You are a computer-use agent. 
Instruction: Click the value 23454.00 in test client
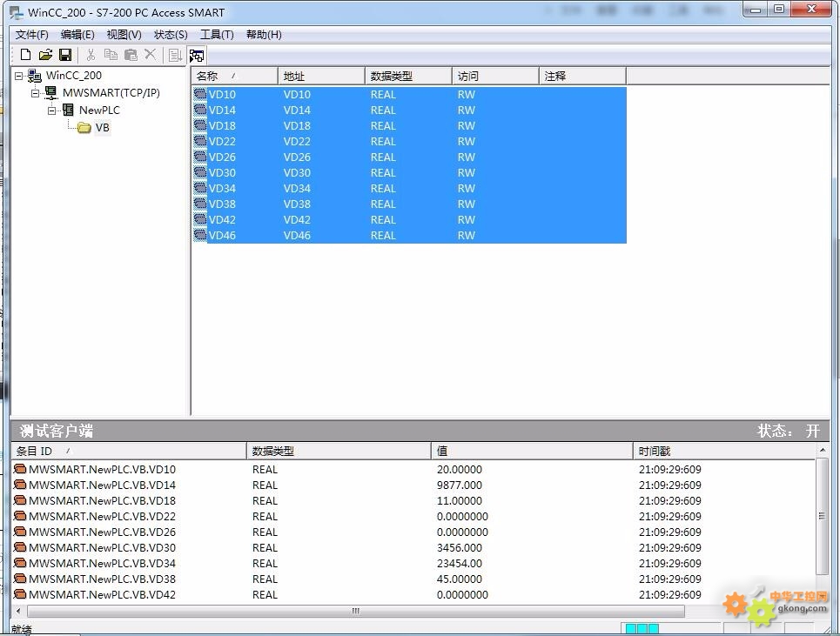pos(459,563)
